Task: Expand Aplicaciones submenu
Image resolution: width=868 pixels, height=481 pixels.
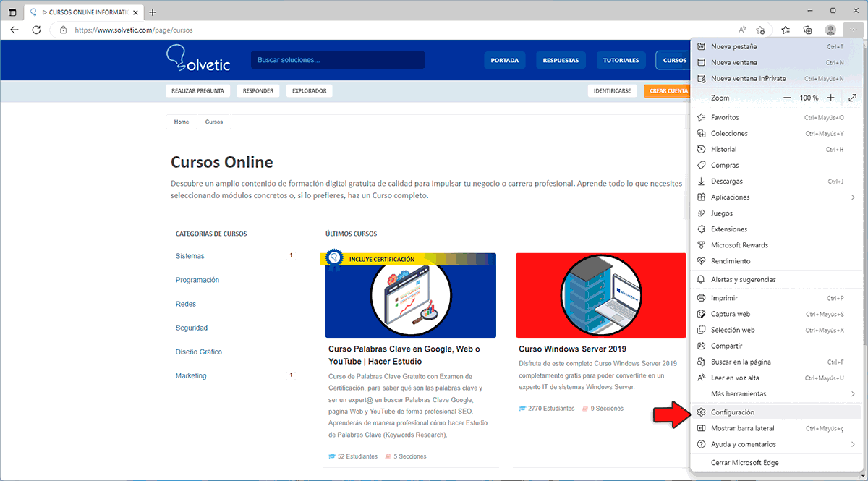Action: click(776, 197)
